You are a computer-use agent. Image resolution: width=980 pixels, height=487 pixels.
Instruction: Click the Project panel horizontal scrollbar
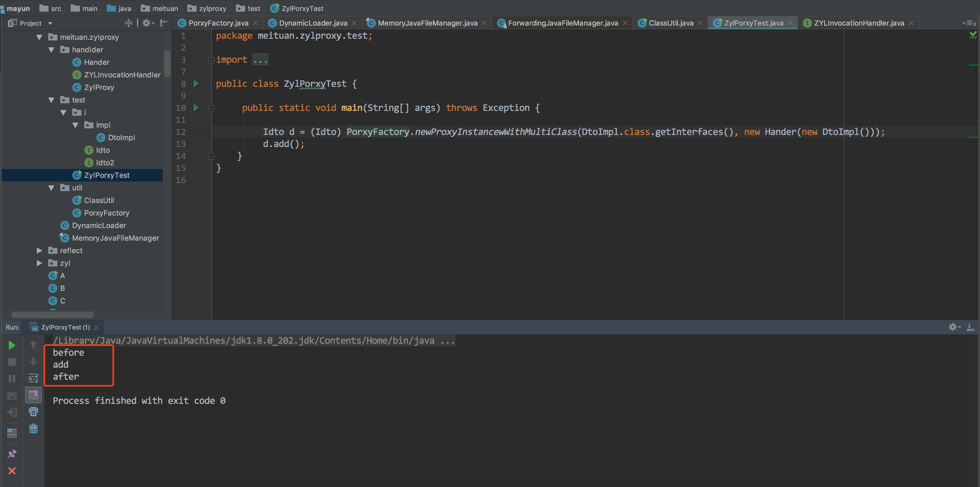tap(53, 315)
